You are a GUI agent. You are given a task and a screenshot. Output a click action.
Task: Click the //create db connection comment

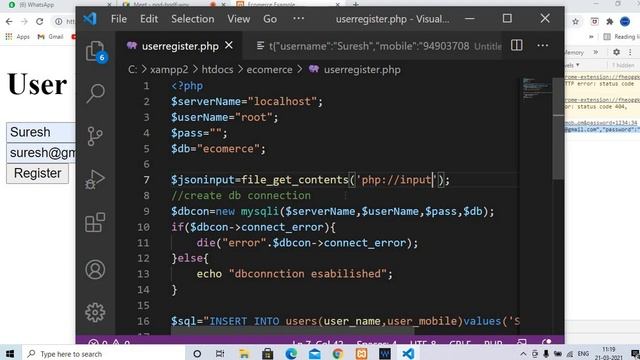[x=241, y=196]
